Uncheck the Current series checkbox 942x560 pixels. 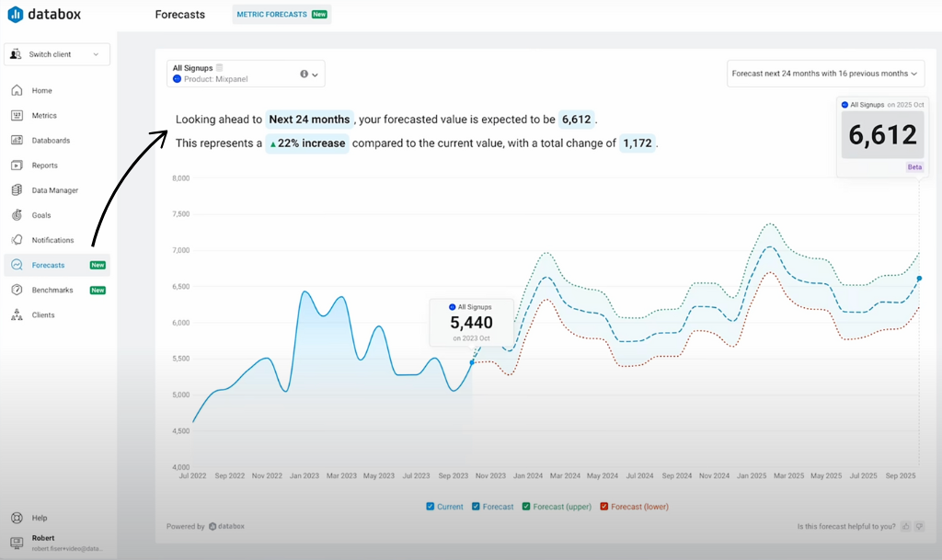pos(431,507)
